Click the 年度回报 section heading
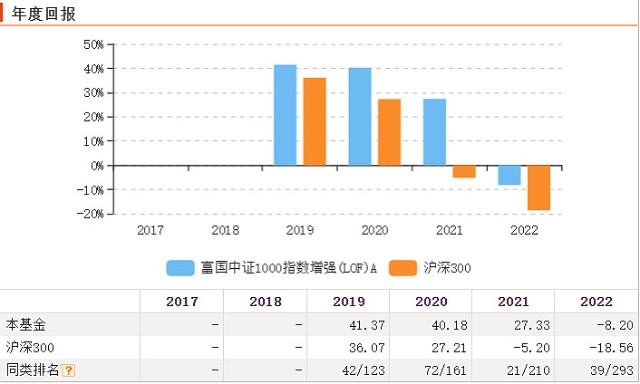640x384 pixels. point(43,14)
